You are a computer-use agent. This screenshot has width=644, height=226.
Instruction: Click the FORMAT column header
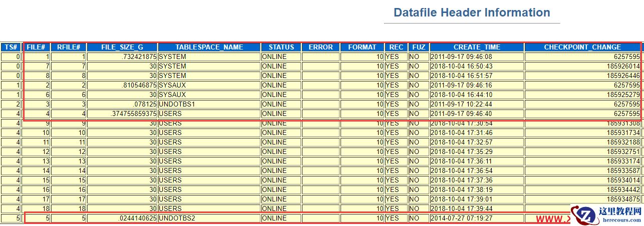pos(362,47)
